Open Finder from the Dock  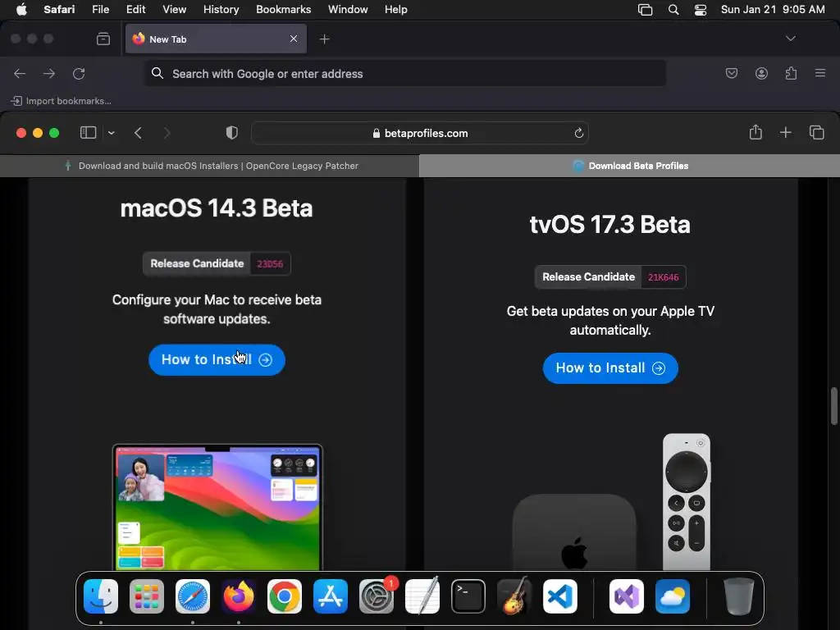coord(101,596)
